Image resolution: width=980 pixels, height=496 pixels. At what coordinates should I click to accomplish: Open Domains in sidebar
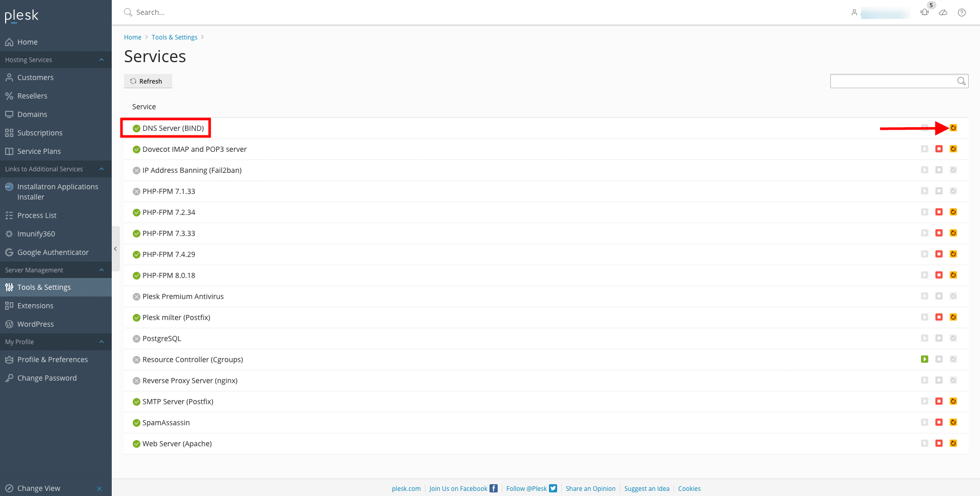tap(56, 114)
